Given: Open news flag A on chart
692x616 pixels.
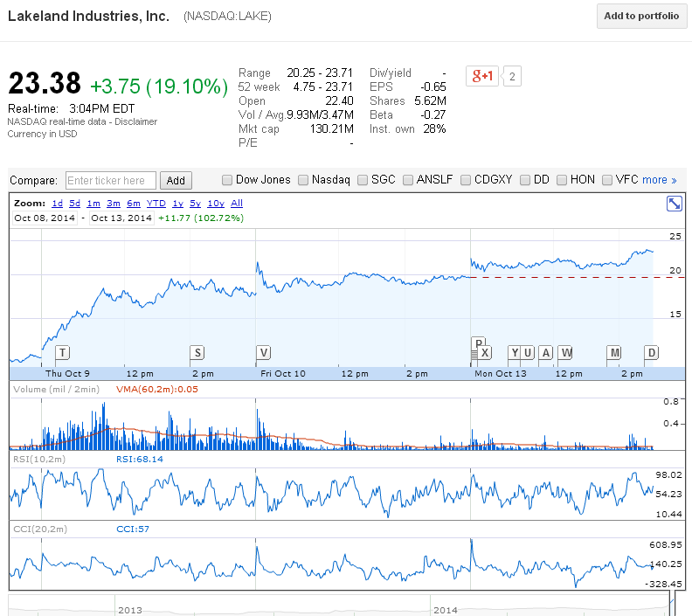Looking at the screenshot, I should [546, 353].
